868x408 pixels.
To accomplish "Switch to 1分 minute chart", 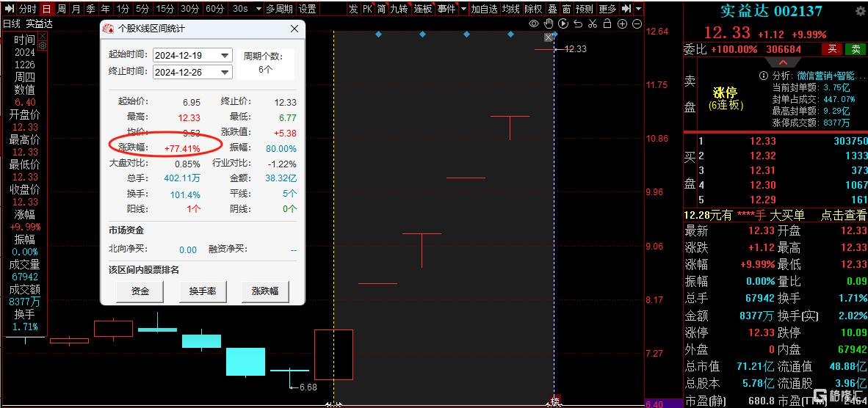I will click(123, 9).
